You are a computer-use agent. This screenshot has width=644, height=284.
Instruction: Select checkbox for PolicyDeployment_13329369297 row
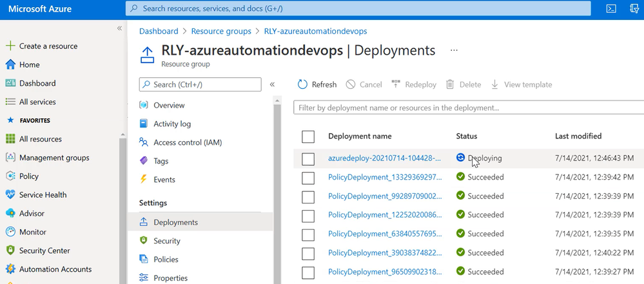308,177
